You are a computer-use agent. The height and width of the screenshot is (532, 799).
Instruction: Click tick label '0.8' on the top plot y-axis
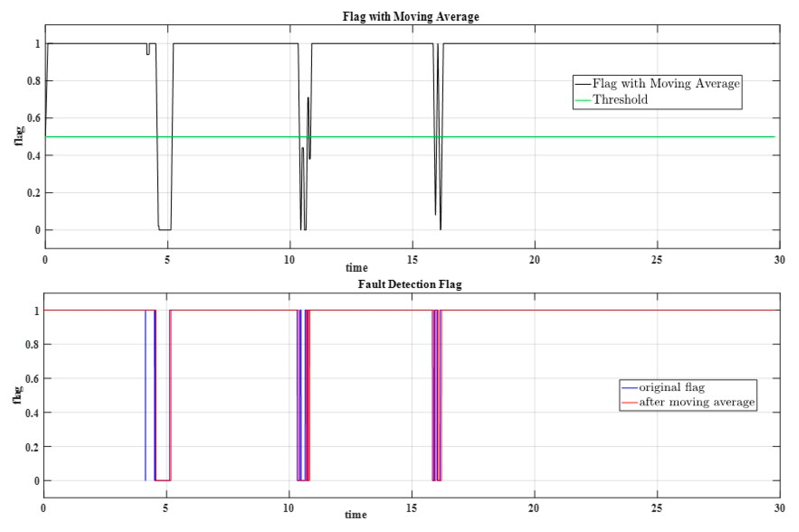34,81
